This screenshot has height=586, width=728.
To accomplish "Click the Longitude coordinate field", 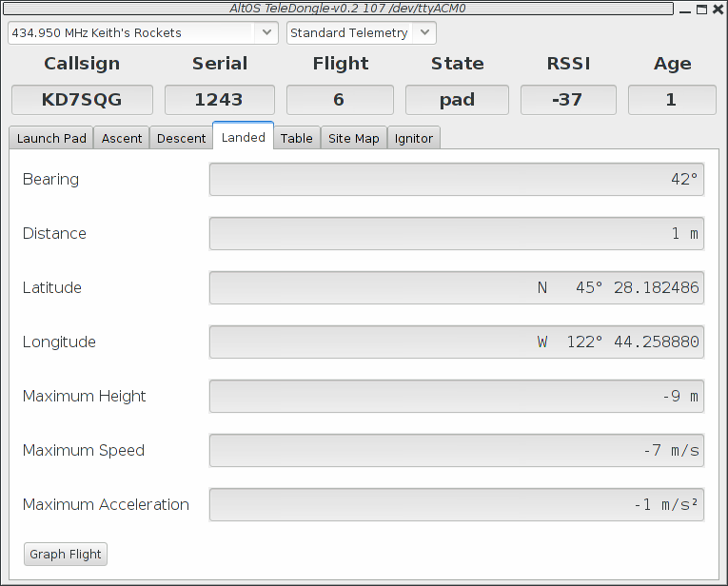I will tap(456, 342).
